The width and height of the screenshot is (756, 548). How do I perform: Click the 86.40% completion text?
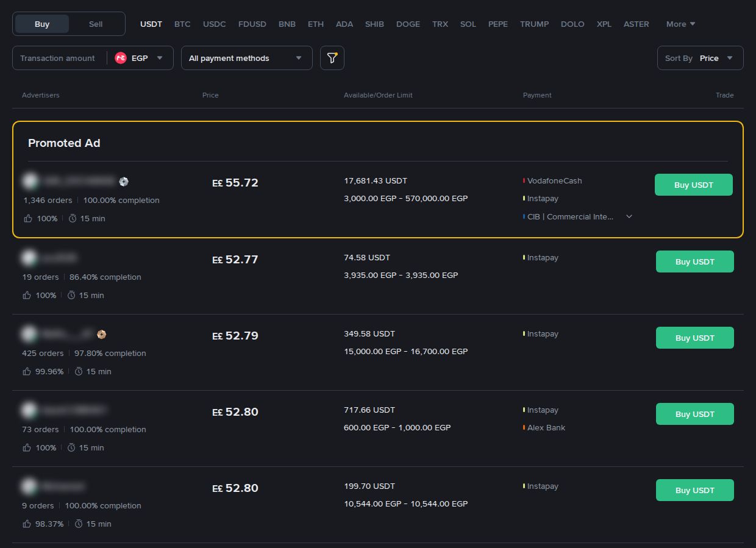[x=105, y=277]
